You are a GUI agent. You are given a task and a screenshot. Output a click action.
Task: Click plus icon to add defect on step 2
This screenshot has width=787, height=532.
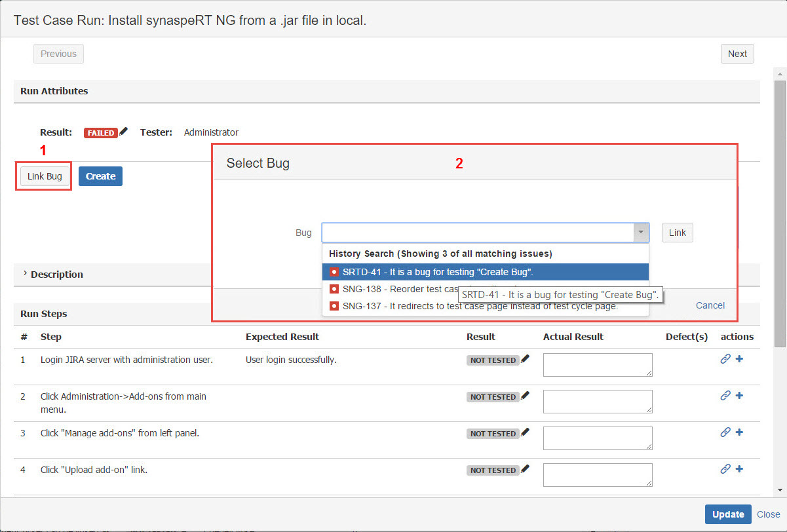coord(739,396)
